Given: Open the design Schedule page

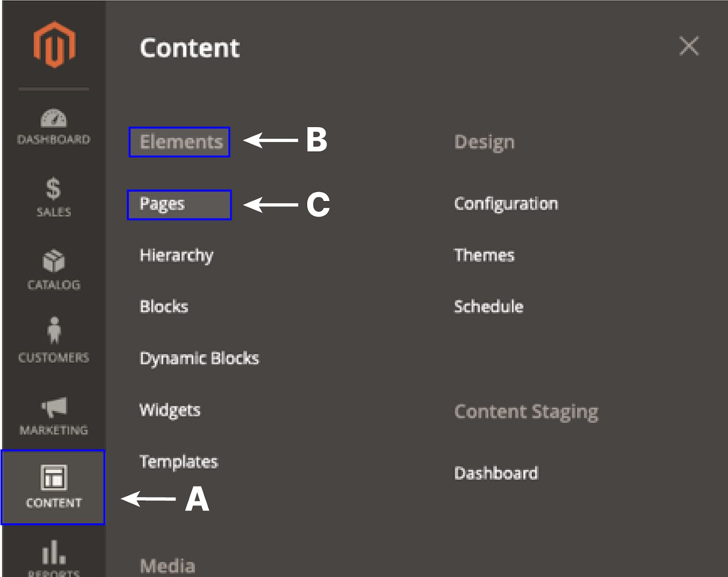Looking at the screenshot, I should coord(488,306).
